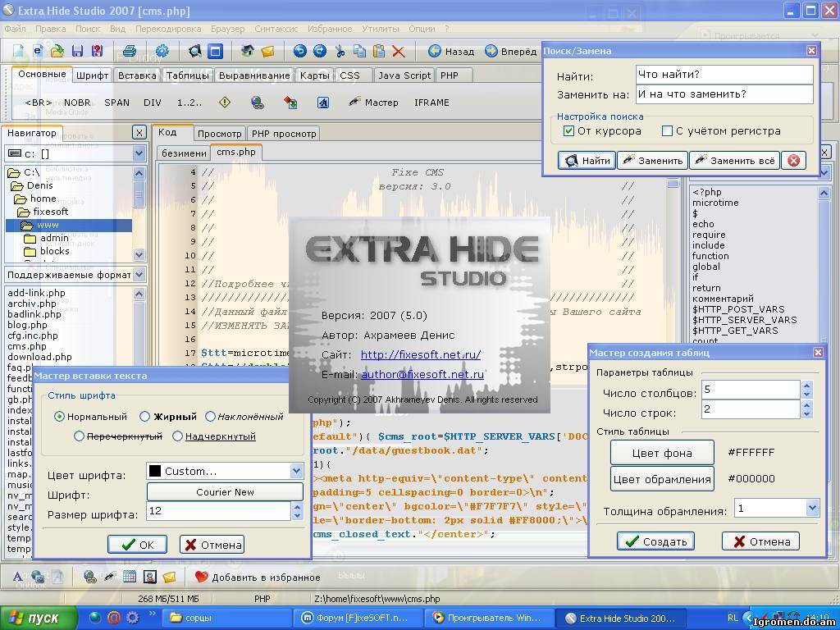Click the blue window toolbar icon
Screen dimensions: 840x630
pos(216,52)
